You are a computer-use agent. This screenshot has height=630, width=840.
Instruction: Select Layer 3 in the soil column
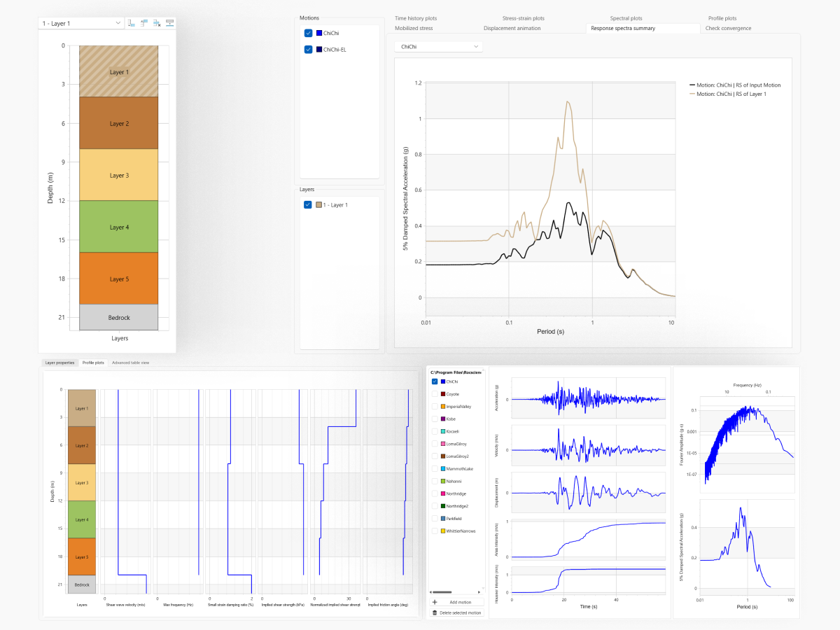click(118, 175)
